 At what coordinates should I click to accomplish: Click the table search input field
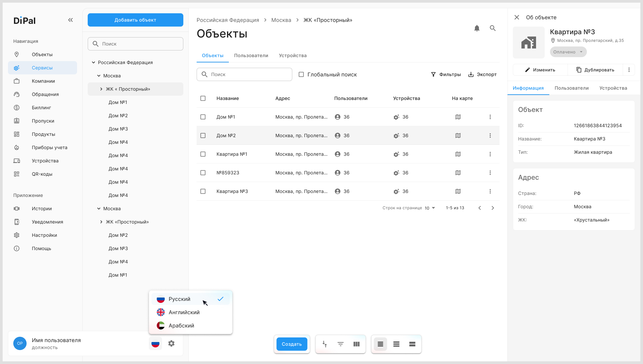tap(244, 74)
